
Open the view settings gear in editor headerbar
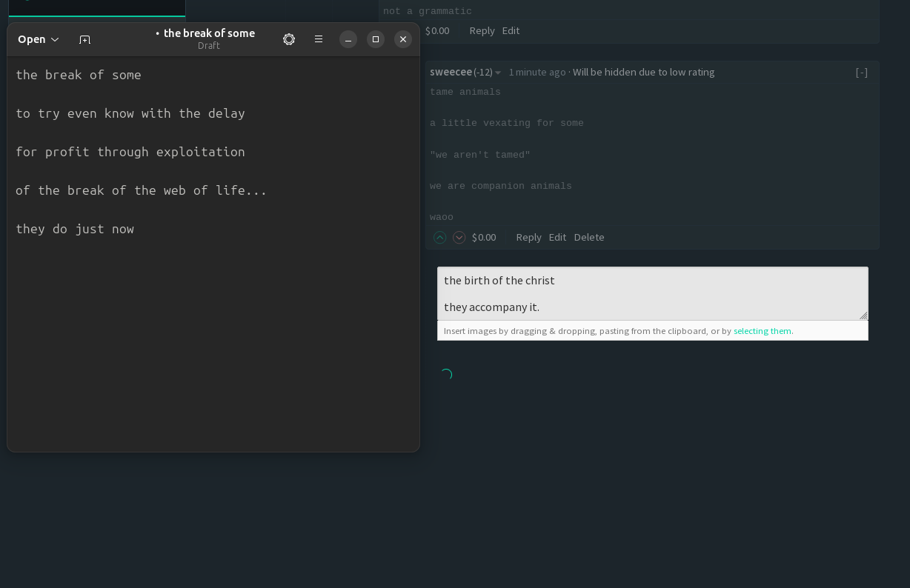289,39
